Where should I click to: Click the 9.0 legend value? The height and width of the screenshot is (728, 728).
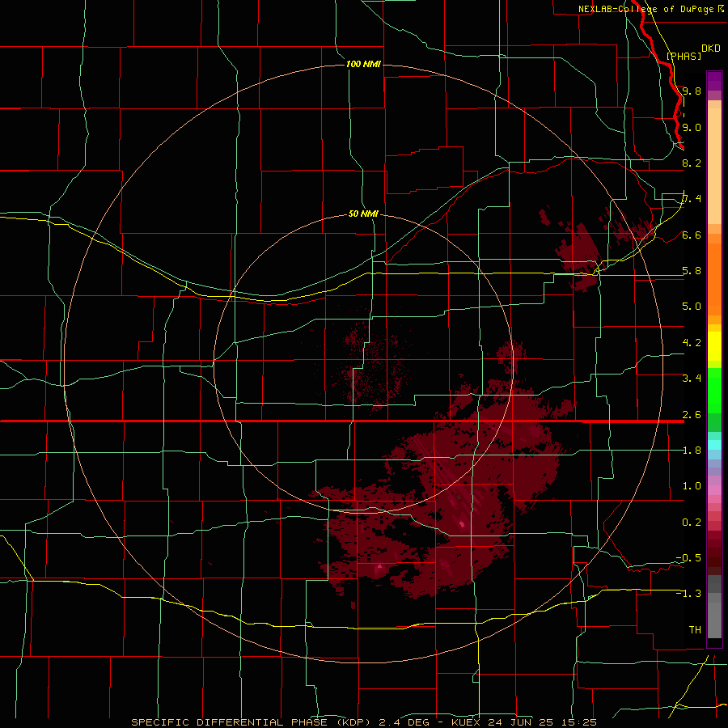pyautogui.click(x=692, y=127)
